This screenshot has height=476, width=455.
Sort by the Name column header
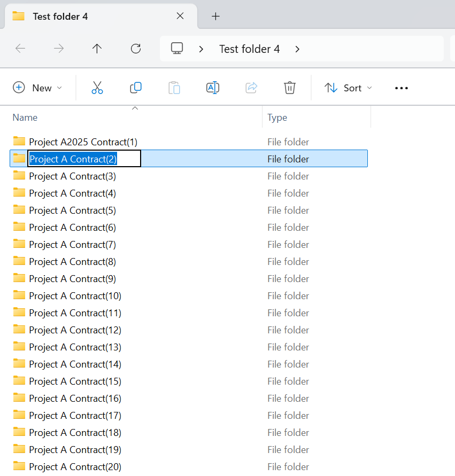pyautogui.click(x=25, y=118)
